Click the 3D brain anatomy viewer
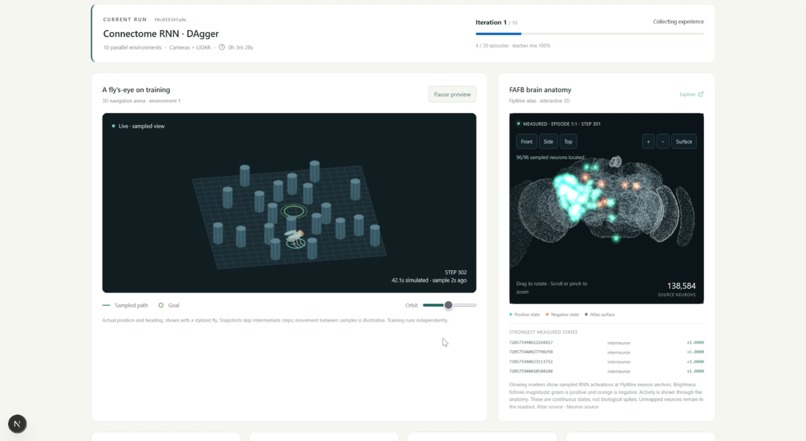The image size is (806, 441). point(607,208)
